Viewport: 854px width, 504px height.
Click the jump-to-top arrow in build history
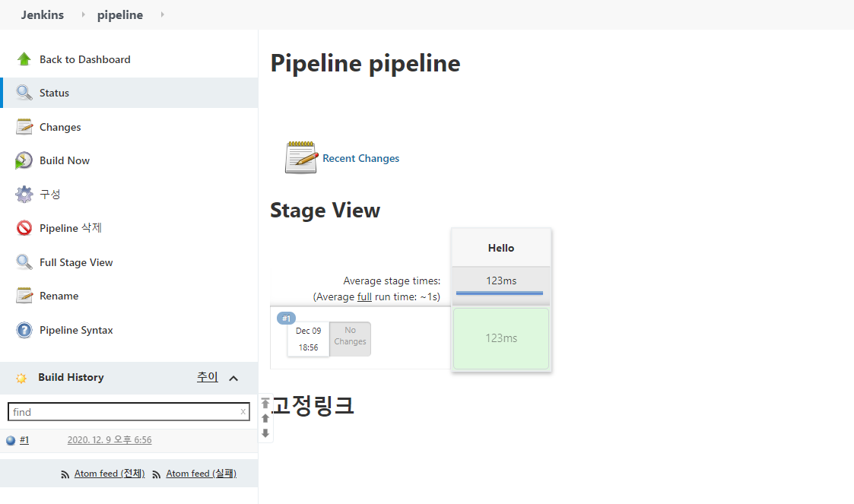[x=265, y=404]
